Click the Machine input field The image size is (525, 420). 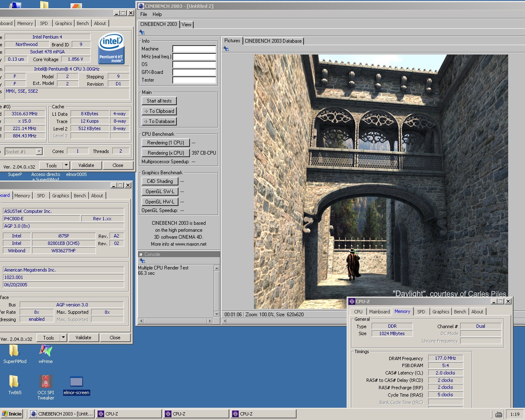(x=194, y=49)
